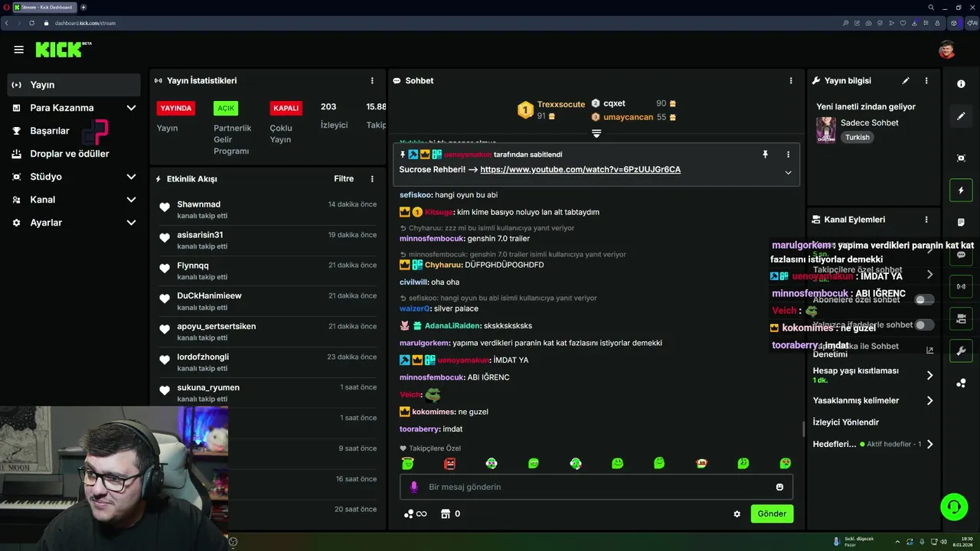The width and height of the screenshot is (980, 551).
Task: Open the Yayın sidebar page
Action: (x=73, y=85)
